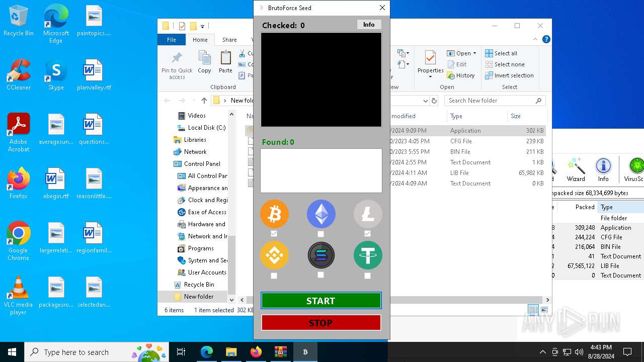Viewport: 644px width, 362px height.
Task: Select Recycle Bin in the navigation tree
Action: [x=194, y=285]
